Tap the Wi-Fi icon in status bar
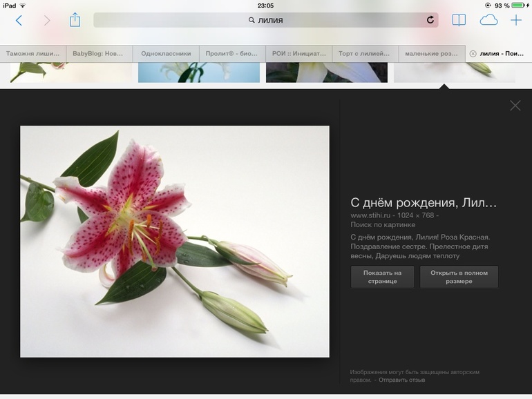 [23, 6]
